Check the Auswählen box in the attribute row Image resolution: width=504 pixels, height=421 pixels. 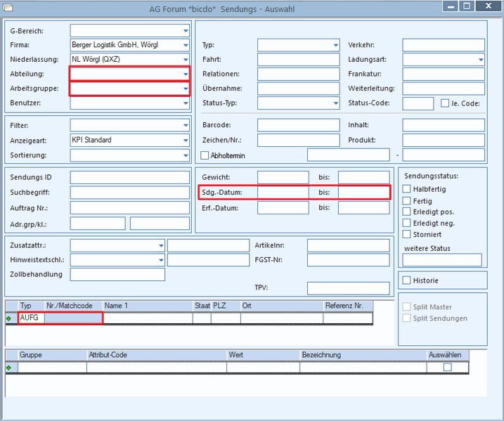(x=448, y=367)
